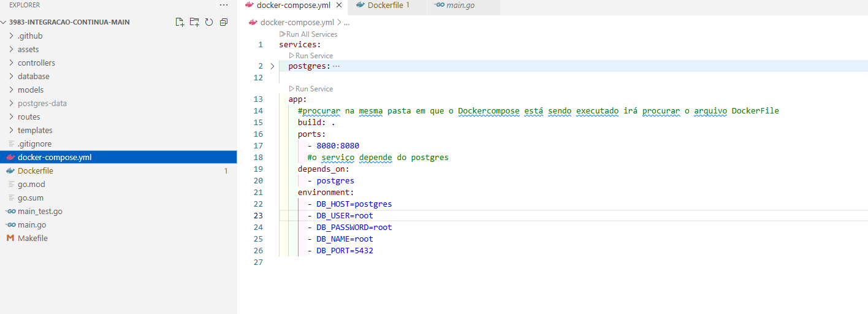This screenshot has width=868, height=314.
Task: Select the docker-compose.yml editor tab
Action: (x=293, y=6)
